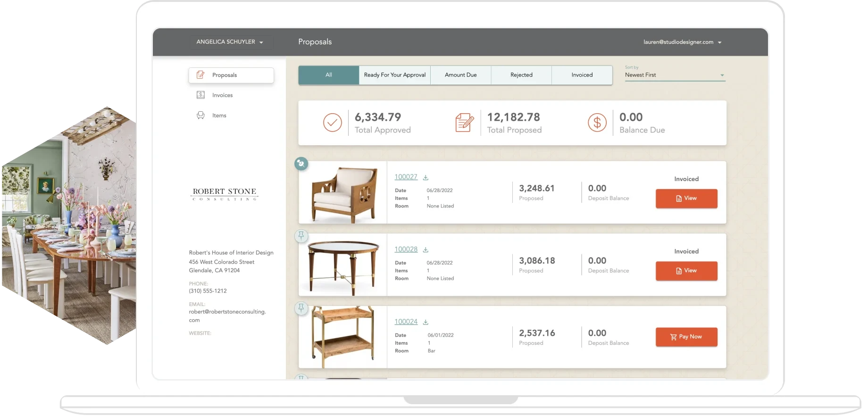Download proposal 100028 with arrow icon
This screenshot has height=416, width=868.
click(426, 250)
